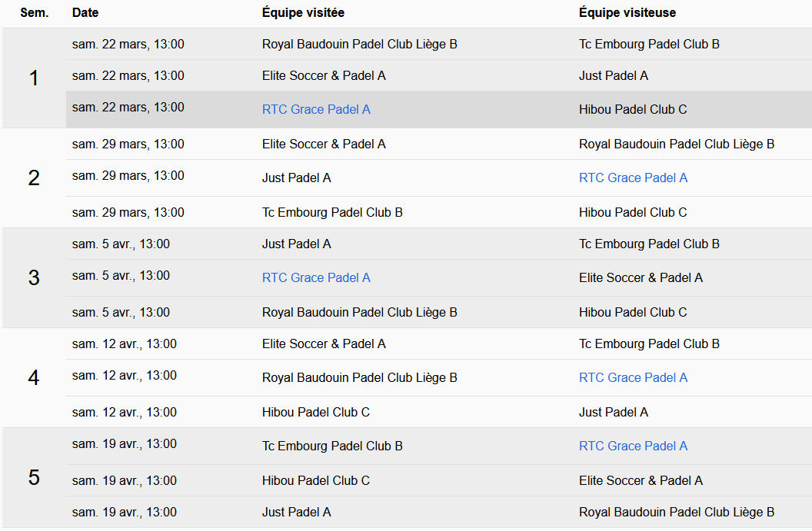Open RTC Grace Padel A link in week 1

[x=316, y=109]
